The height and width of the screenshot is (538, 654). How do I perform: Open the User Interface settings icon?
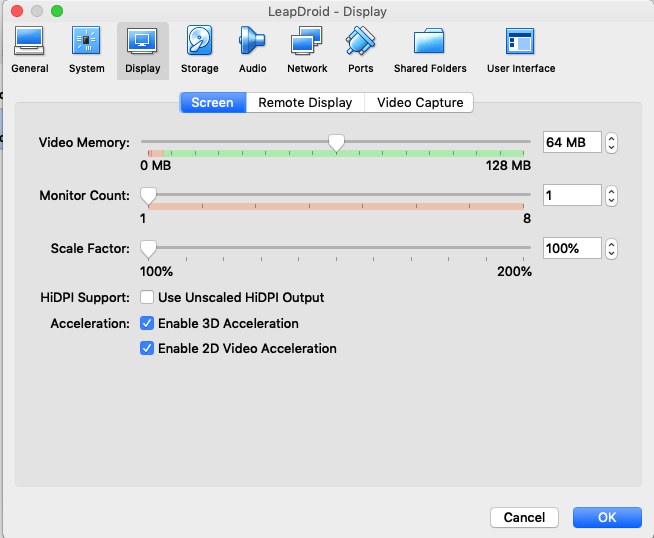(520, 49)
